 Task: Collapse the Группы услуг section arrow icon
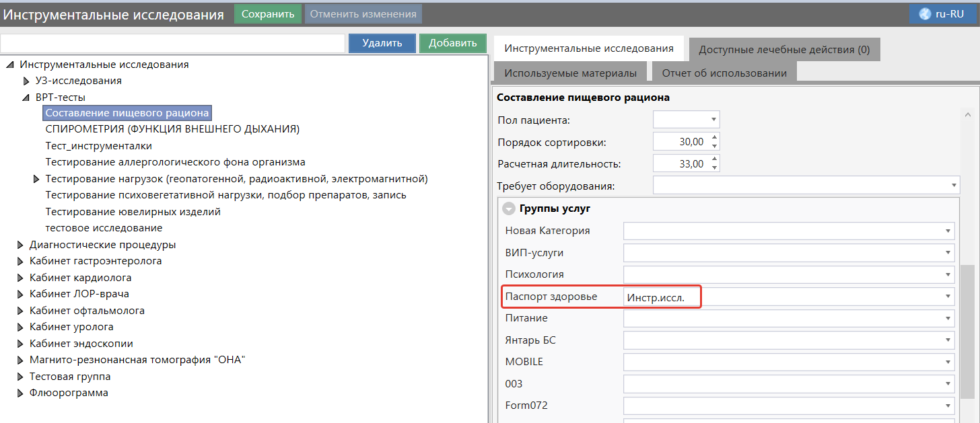[510, 208]
